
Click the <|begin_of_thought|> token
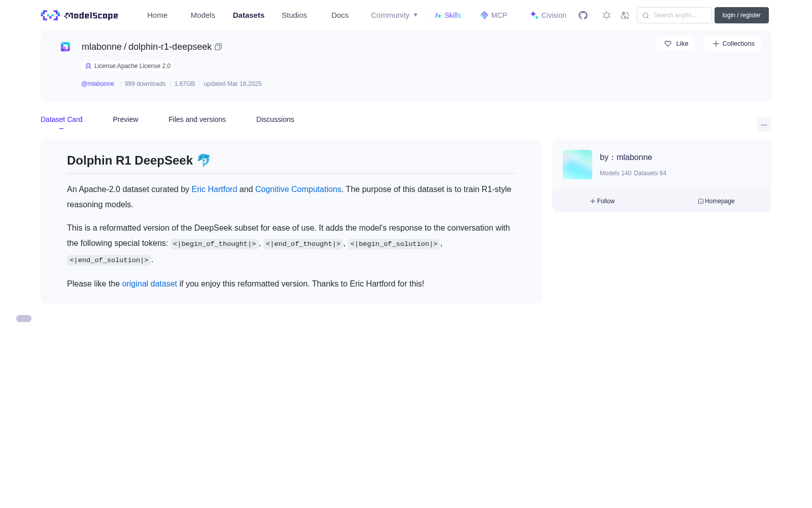[x=214, y=244]
